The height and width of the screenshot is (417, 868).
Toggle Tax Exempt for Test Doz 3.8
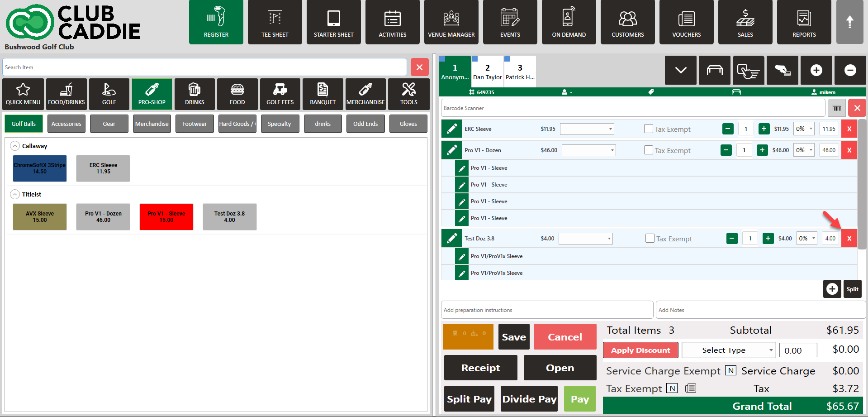pos(650,239)
